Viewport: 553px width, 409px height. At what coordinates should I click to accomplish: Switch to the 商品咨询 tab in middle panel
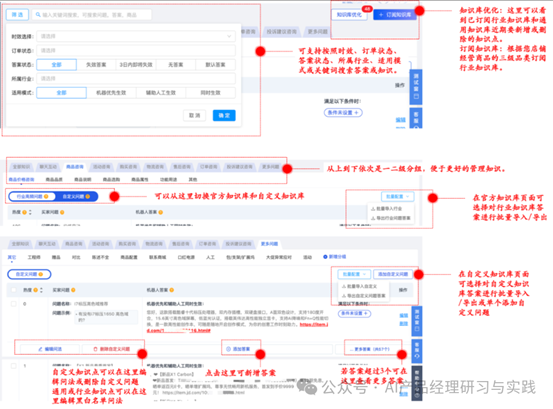[x=75, y=166]
